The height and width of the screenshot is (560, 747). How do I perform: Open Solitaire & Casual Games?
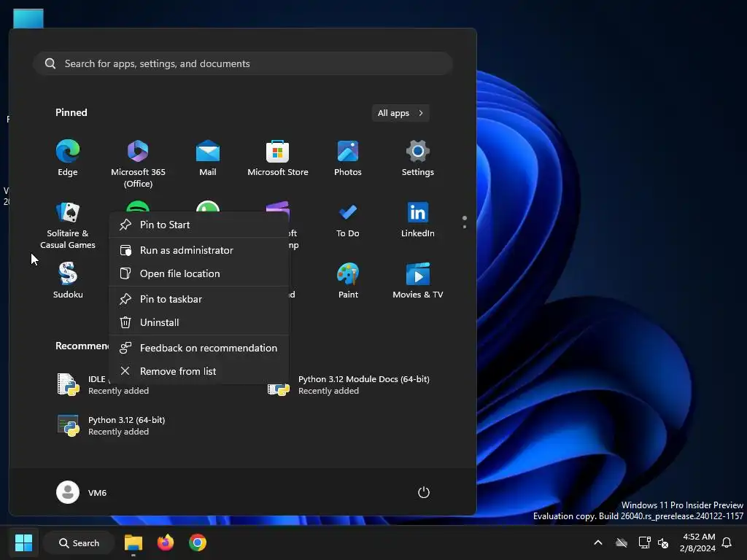pyautogui.click(x=68, y=225)
